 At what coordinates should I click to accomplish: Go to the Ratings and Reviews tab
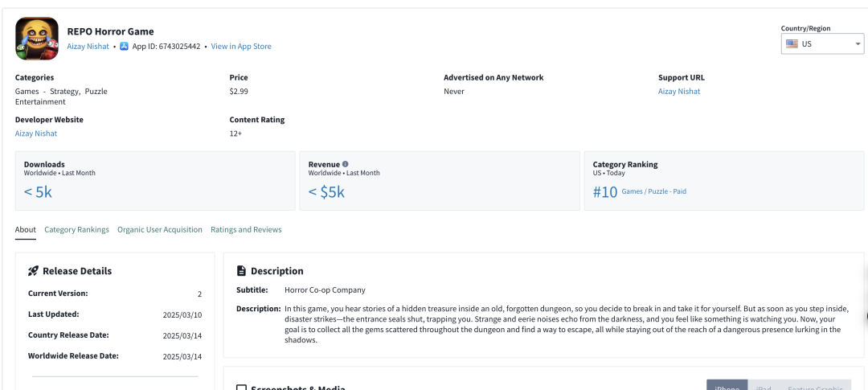[246, 229]
